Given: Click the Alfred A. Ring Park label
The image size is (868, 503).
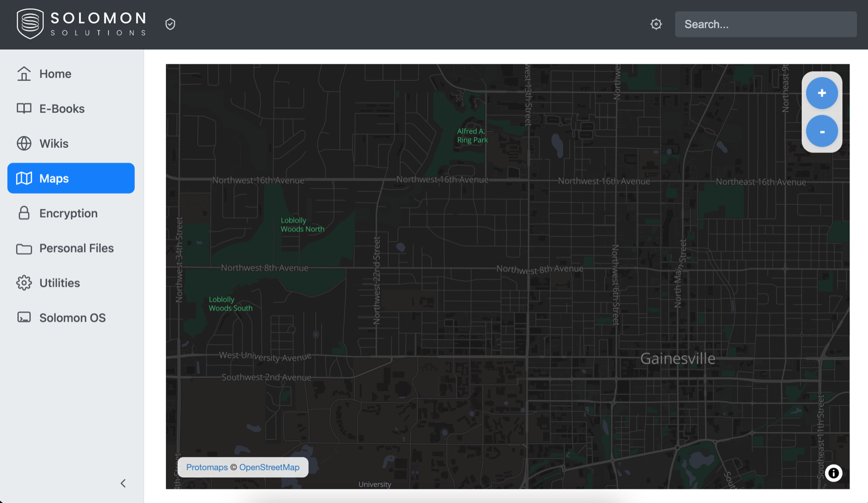Looking at the screenshot, I should pos(472,136).
